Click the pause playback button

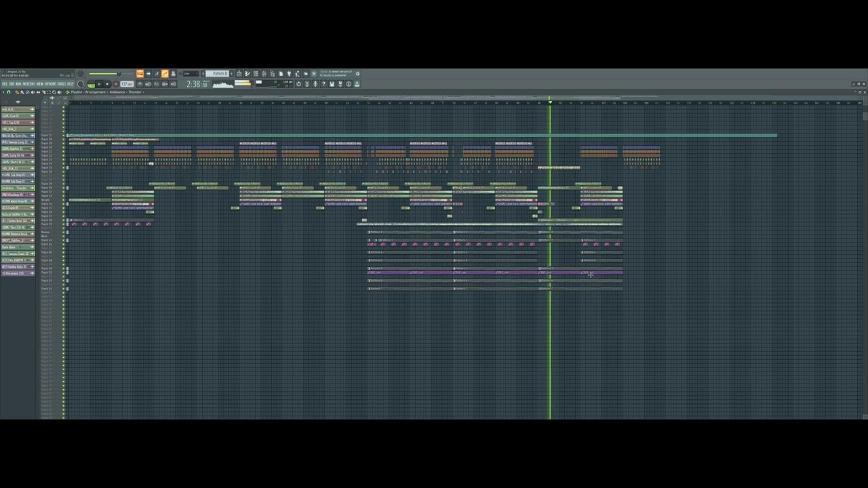pyautogui.click(x=99, y=84)
